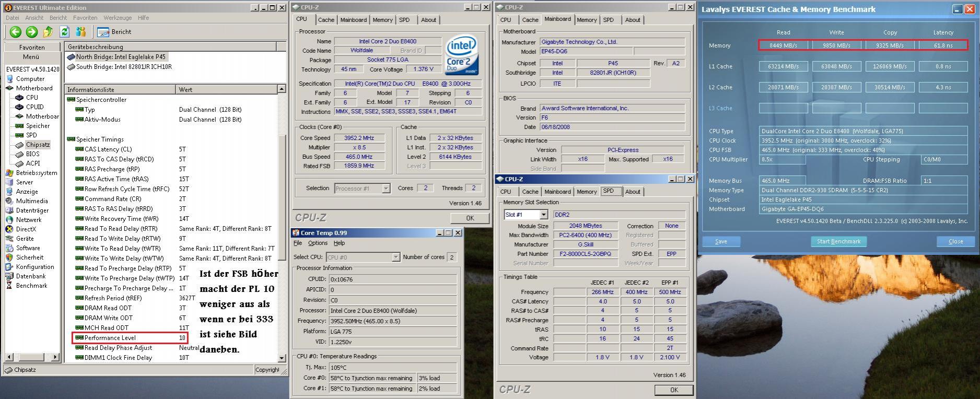Click the Start Benchmark button
The image size is (980, 399).
(x=838, y=241)
